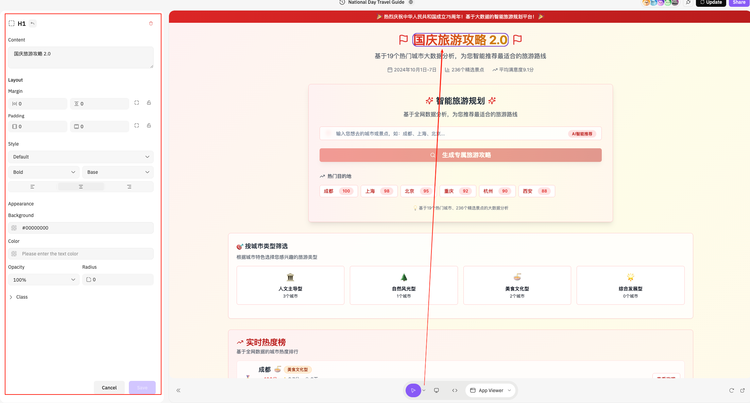750x403 pixels.
Task: Toggle the margin lock icon
Action: 149,103
